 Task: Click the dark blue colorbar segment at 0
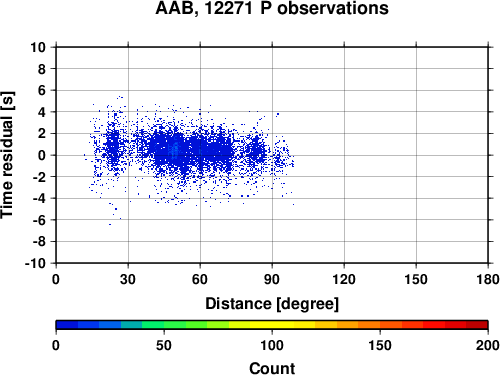67,325
